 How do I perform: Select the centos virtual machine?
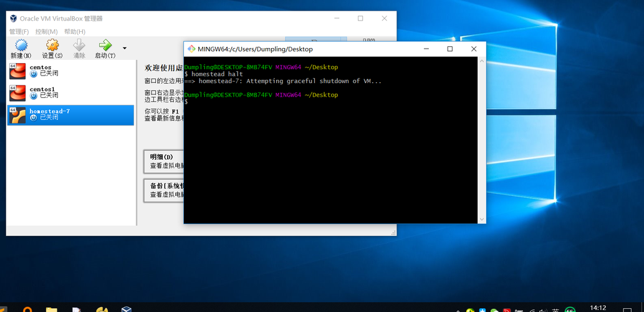70,71
